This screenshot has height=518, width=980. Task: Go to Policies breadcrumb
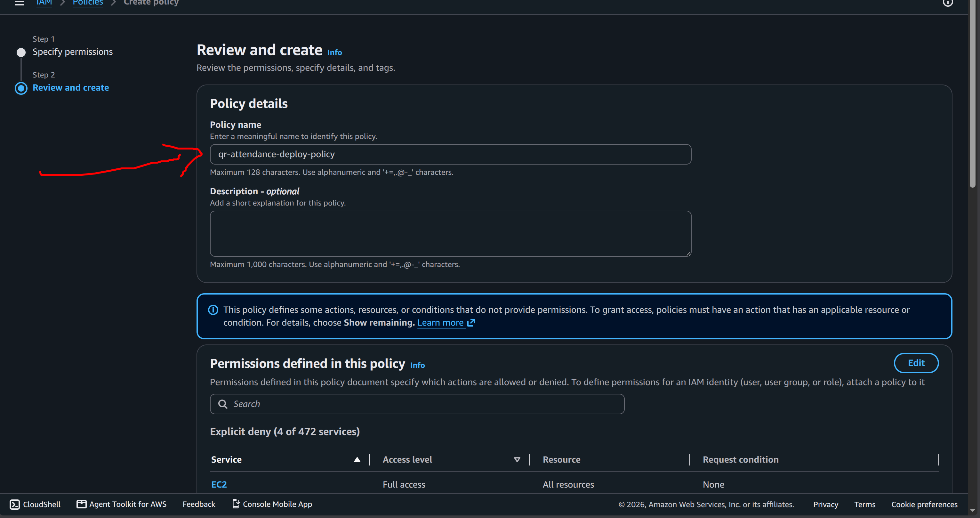[x=88, y=3]
